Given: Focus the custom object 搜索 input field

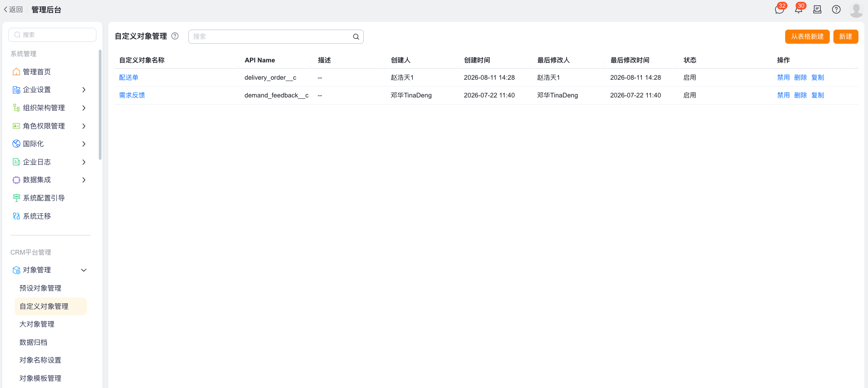Looking at the screenshot, I should click(276, 36).
